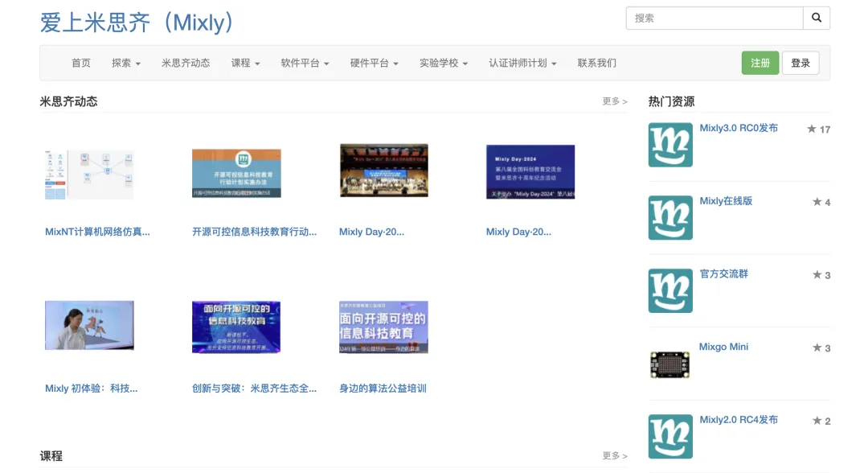Open the Mixly2.0 RC4发布 link
This screenshot has width=868, height=473.
point(739,420)
